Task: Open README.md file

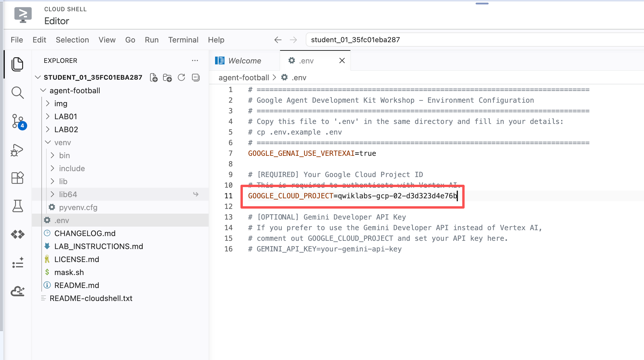Action: 77,285
